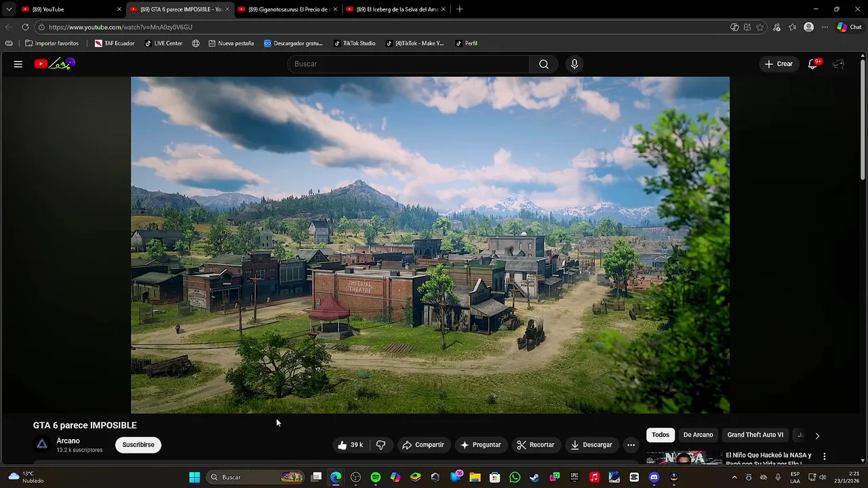Screen dimensions: 868x488
Task: Open the YouTube hamburger guide menu
Action: [x=18, y=64]
